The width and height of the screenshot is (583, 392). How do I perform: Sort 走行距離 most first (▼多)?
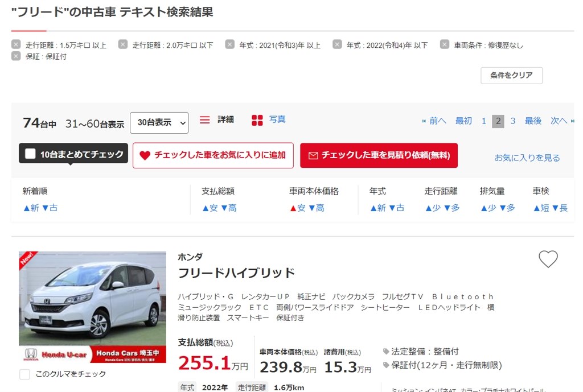[451, 208]
